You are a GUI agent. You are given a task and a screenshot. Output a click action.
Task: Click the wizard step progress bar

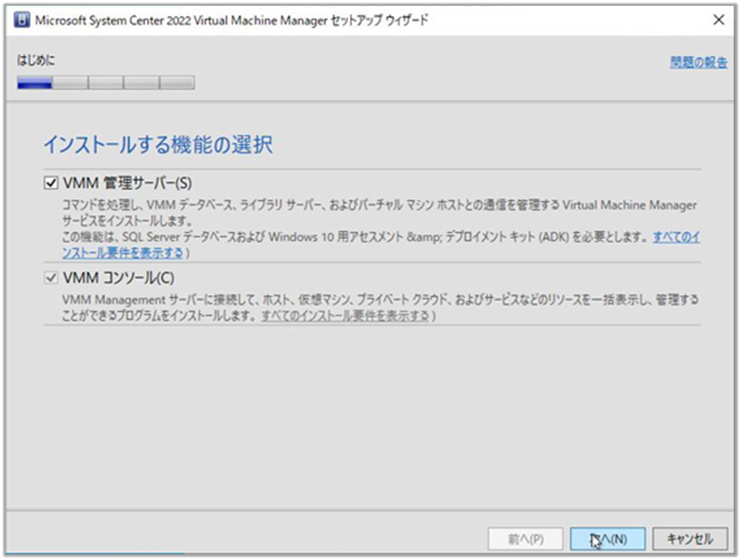106,83
